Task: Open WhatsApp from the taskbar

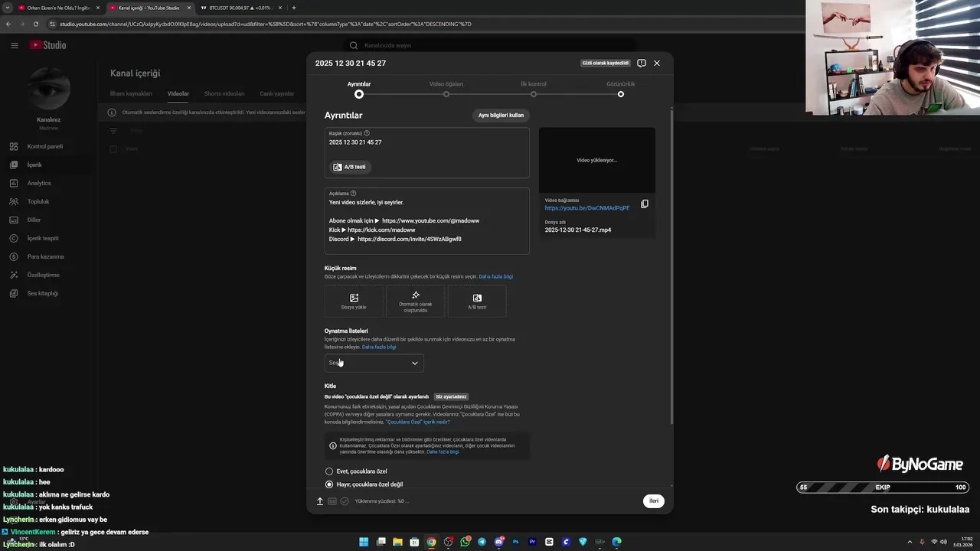Action: [x=465, y=542]
